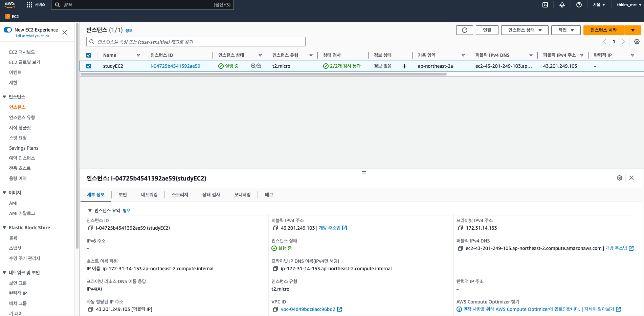Open AWS home via the aws logo
Viewport: 644px width, 316px height.
pyautogui.click(x=9, y=5)
